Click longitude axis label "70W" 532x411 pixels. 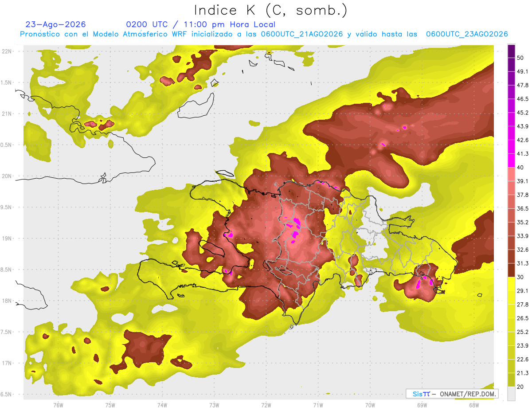pos(370,405)
